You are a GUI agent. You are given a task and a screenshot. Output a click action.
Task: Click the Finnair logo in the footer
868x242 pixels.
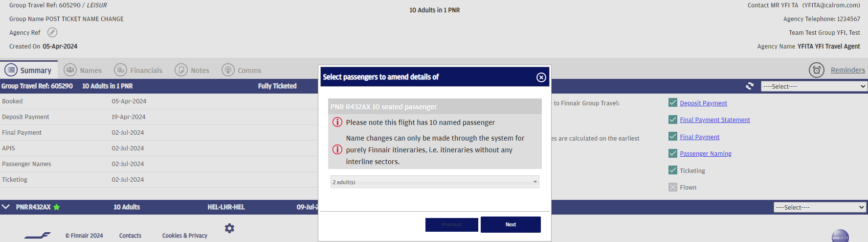click(38, 236)
